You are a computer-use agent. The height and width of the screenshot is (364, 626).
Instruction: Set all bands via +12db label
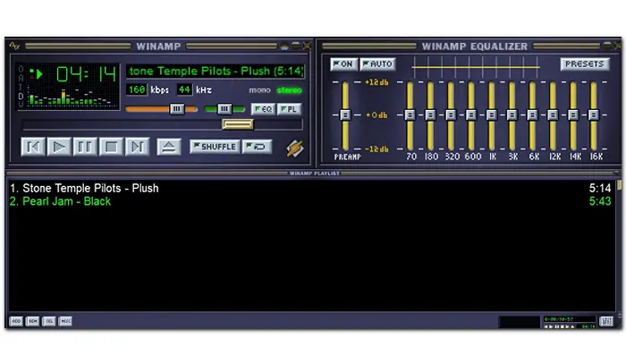click(376, 82)
